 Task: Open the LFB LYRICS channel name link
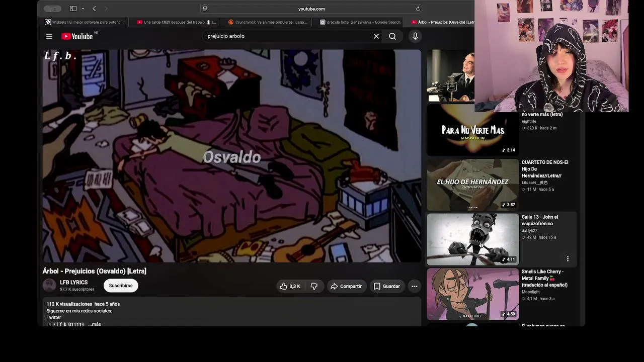(x=73, y=283)
